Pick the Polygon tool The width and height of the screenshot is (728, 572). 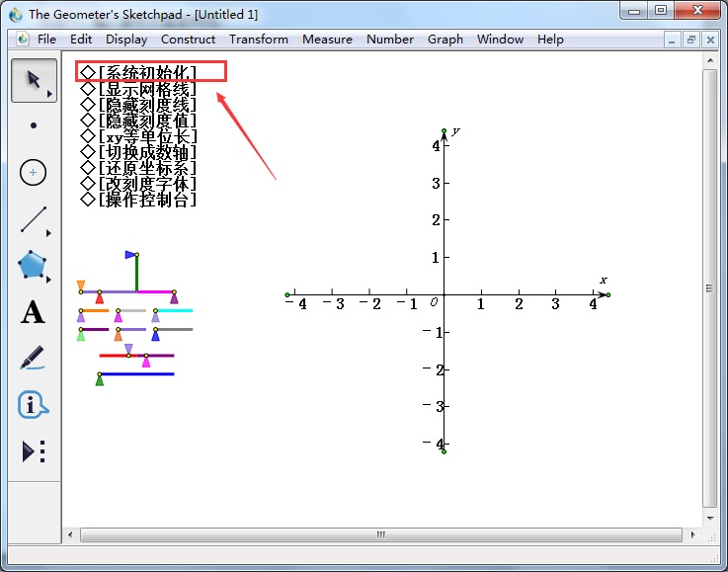click(33, 265)
